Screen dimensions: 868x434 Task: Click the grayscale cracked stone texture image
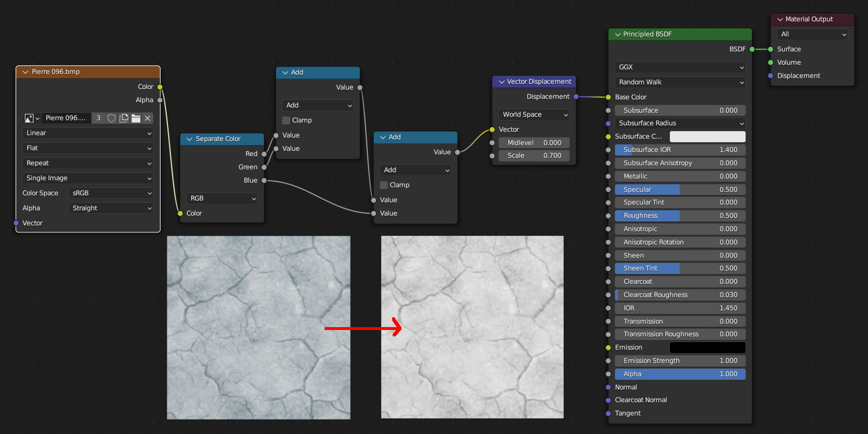click(x=472, y=327)
